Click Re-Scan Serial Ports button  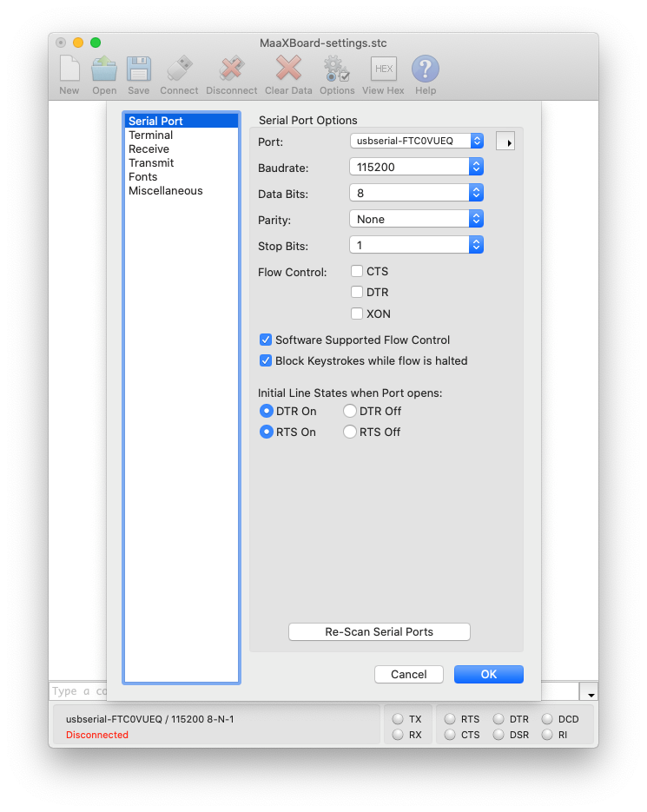tap(380, 631)
